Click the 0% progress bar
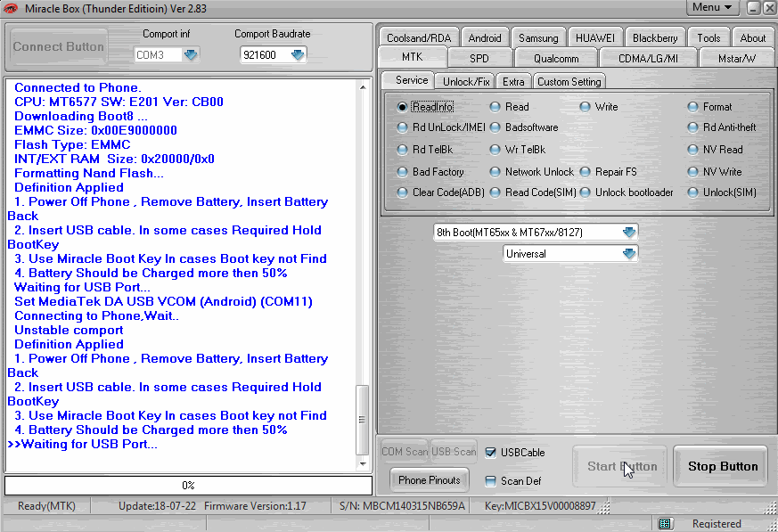The height and width of the screenshot is (532, 778). 188,486
